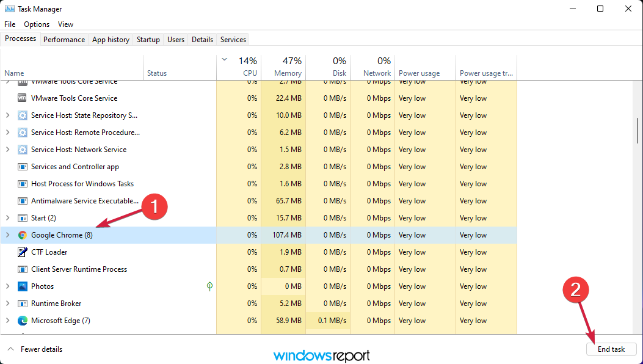Click the 107.4 MB memory cell for Chrome

point(283,235)
